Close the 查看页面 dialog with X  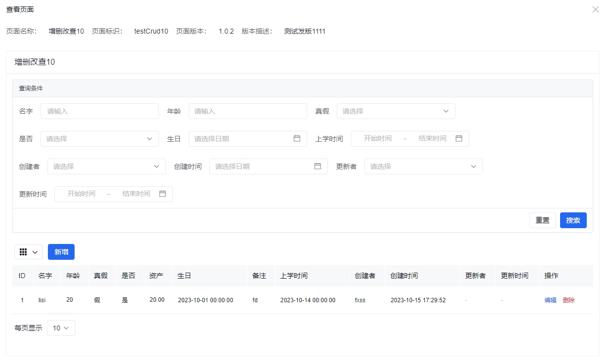click(595, 9)
